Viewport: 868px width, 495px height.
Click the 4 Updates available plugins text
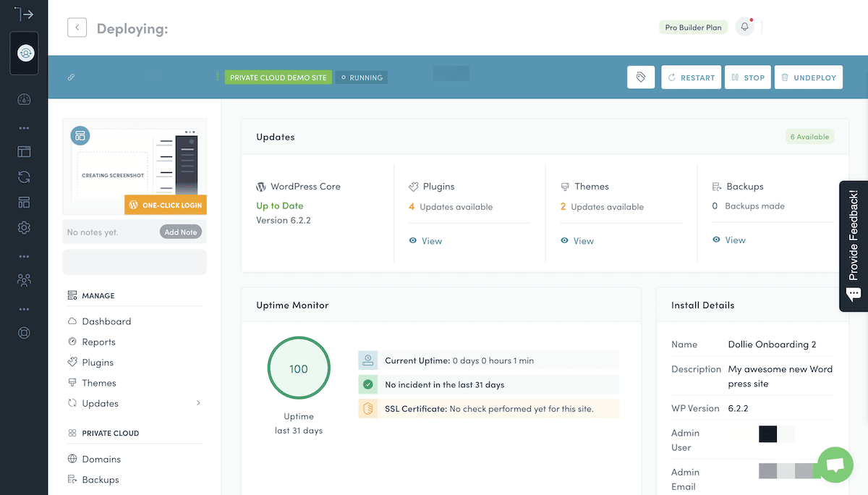(x=451, y=207)
